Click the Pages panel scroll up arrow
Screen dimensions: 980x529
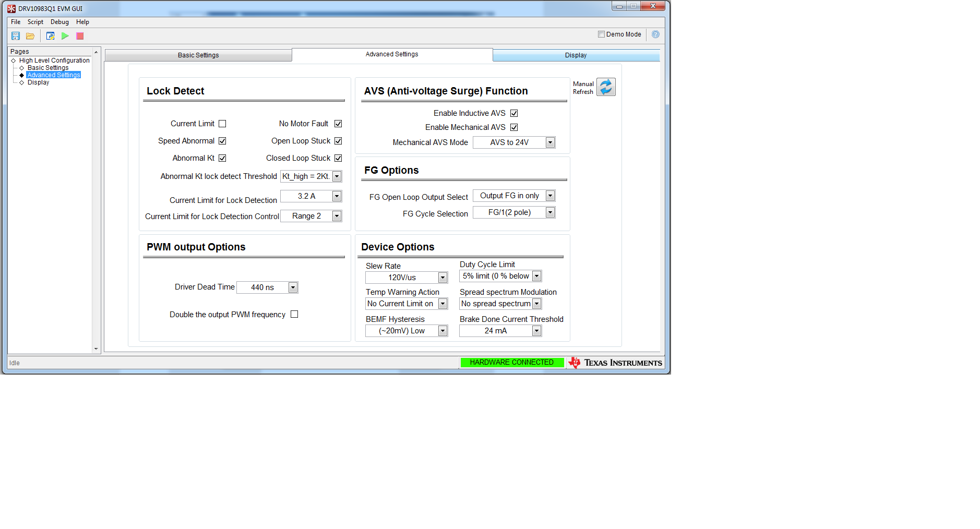pos(96,52)
